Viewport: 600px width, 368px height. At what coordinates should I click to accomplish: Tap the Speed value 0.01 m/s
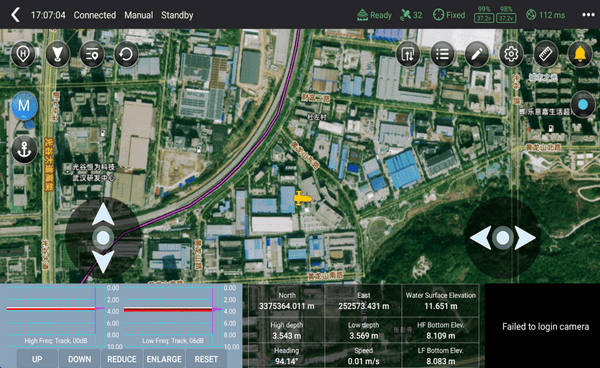[x=364, y=361]
